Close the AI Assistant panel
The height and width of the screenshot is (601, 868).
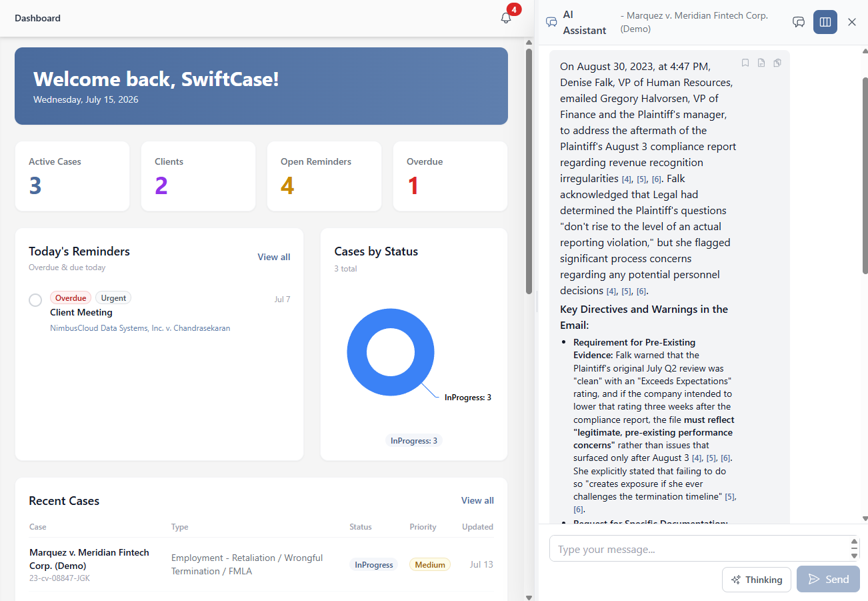coord(852,22)
